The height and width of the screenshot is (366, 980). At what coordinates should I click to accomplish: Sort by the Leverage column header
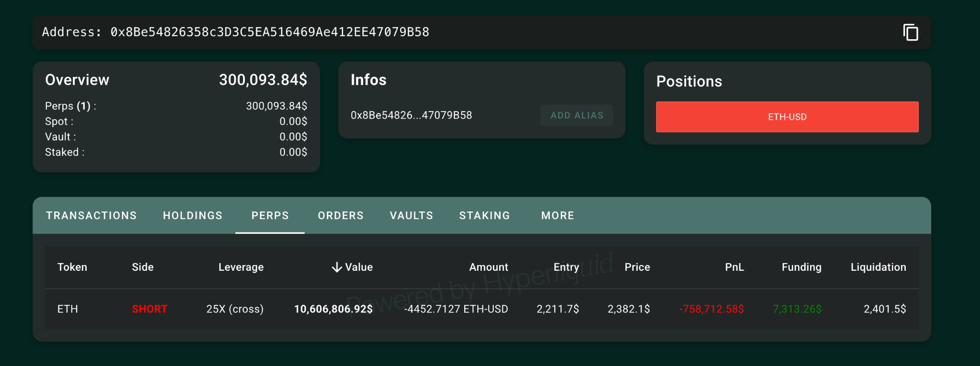tap(241, 267)
